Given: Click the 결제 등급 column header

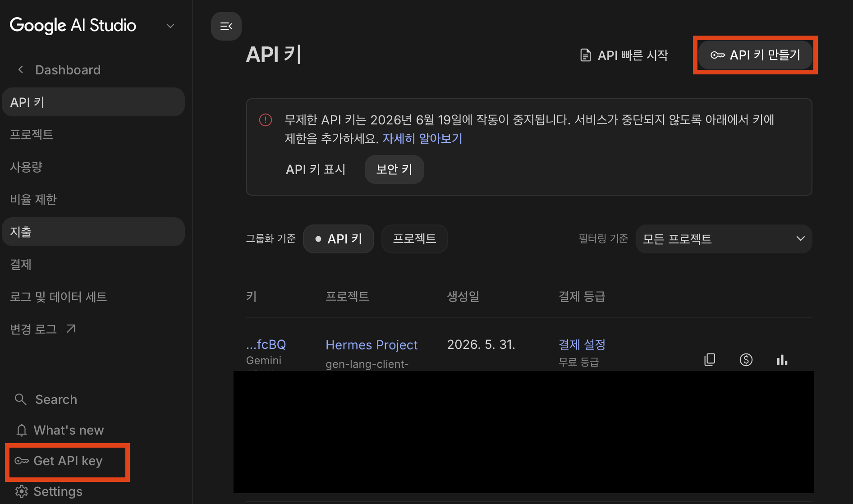Looking at the screenshot, I should [582, 296].
